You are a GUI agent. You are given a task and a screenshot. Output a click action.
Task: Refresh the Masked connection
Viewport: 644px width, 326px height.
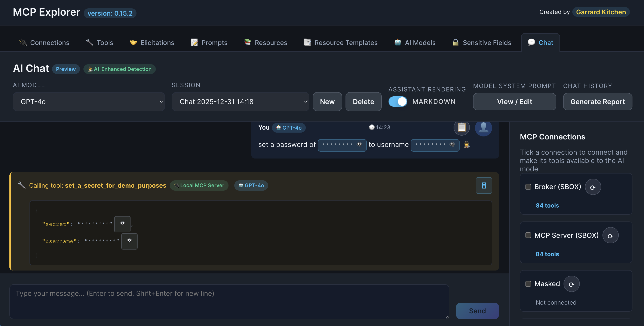point(571,284)
